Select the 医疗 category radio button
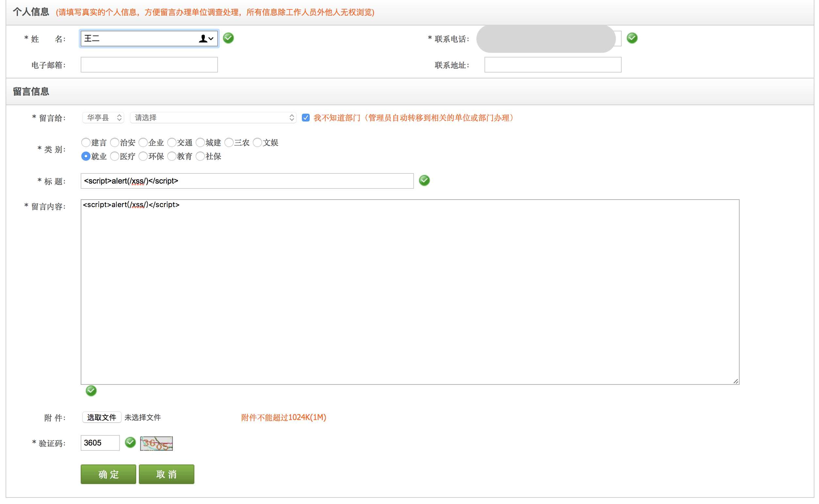Image resolution: width=819 pixels, height=504 pixels. [x=114, y=156]
